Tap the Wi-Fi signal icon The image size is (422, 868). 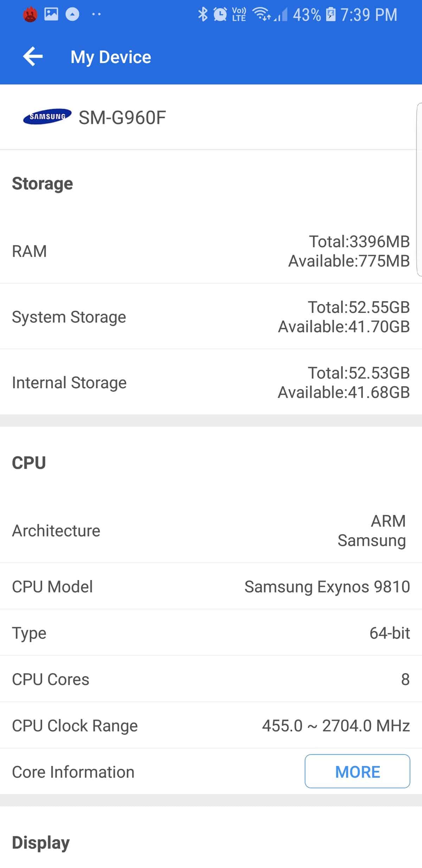pyautogui.click(x=261, y=14)
